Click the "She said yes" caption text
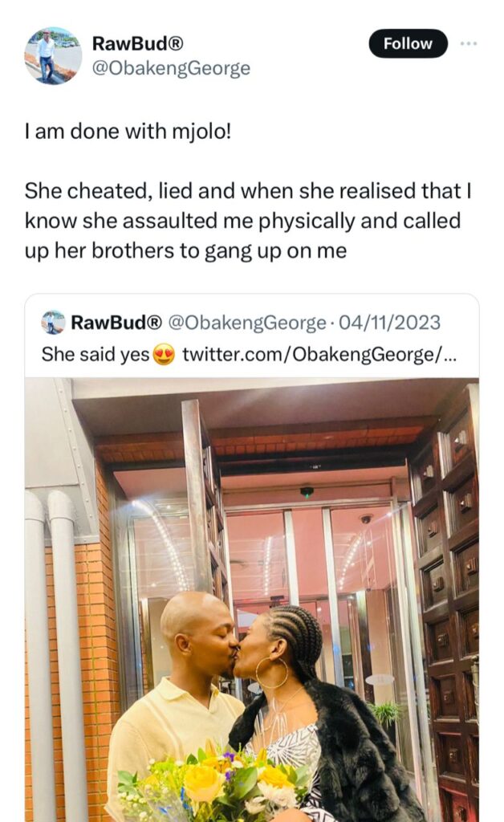 (96, 355)
